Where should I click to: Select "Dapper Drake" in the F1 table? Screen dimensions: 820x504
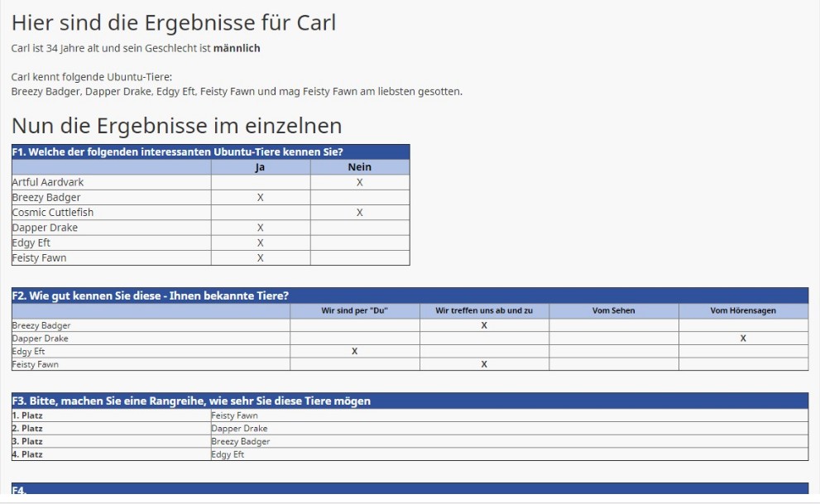45,228
